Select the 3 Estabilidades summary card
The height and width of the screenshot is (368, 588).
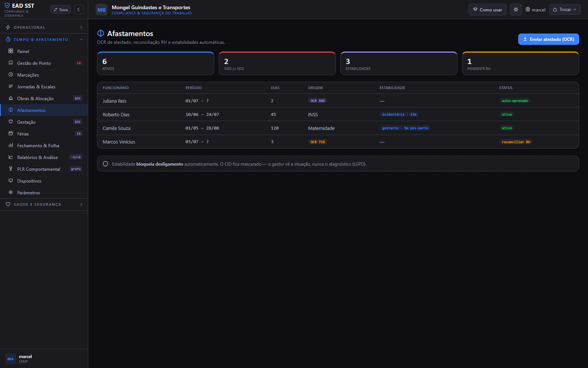399,63
